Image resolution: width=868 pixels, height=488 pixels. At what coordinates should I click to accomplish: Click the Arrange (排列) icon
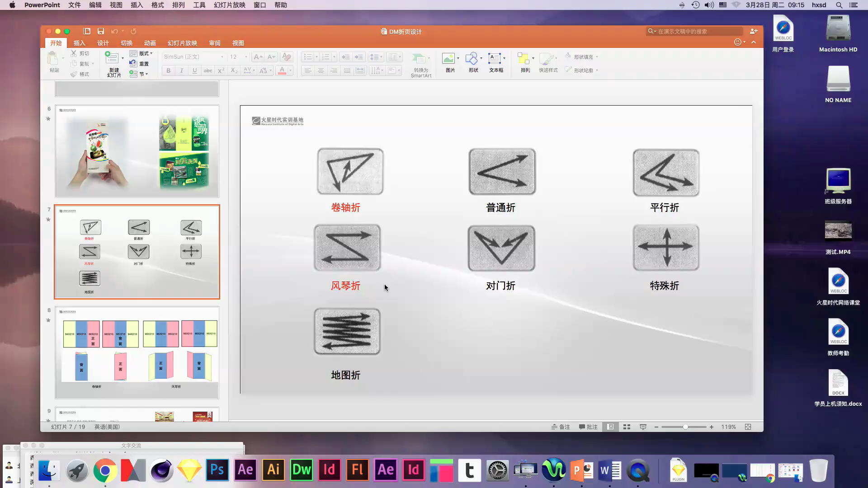524,59
